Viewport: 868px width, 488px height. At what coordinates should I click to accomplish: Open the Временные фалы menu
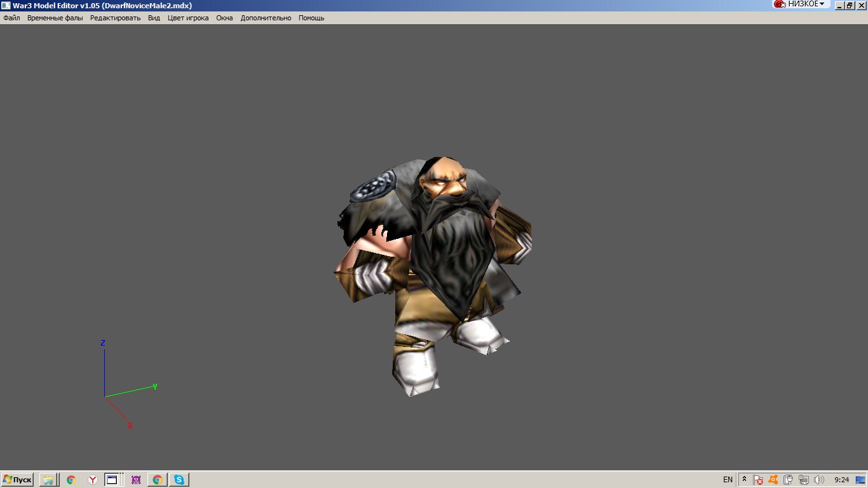55,18
